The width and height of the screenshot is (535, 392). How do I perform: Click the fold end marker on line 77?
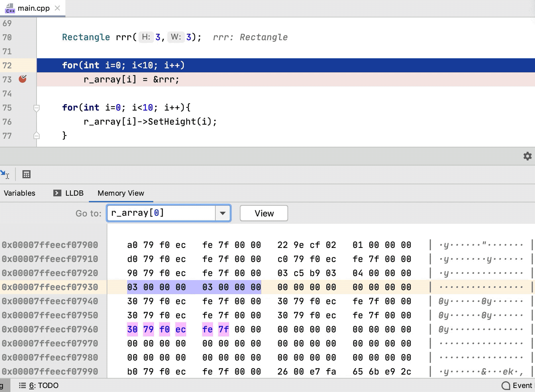(x=37, y=136)
